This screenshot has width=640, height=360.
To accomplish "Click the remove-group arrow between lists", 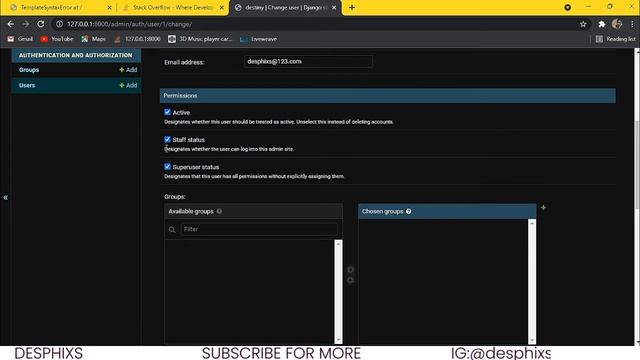I will click(x=350, y=280).
